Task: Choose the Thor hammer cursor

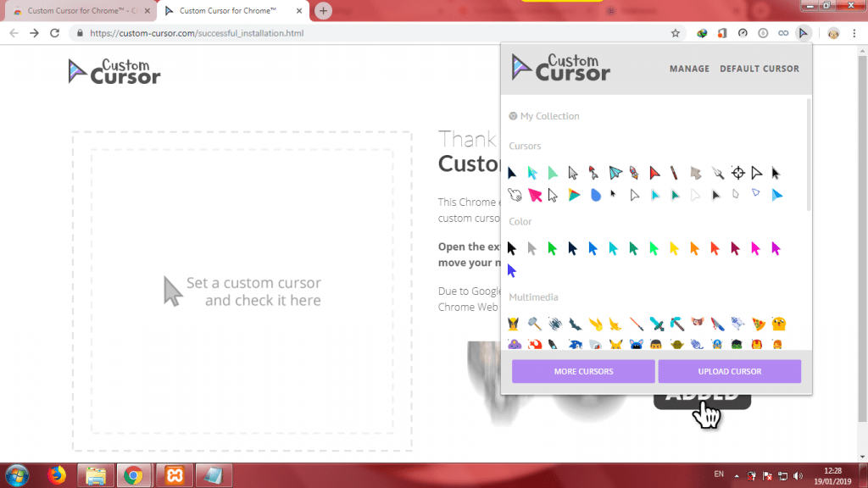Action: tap(533, 324)
